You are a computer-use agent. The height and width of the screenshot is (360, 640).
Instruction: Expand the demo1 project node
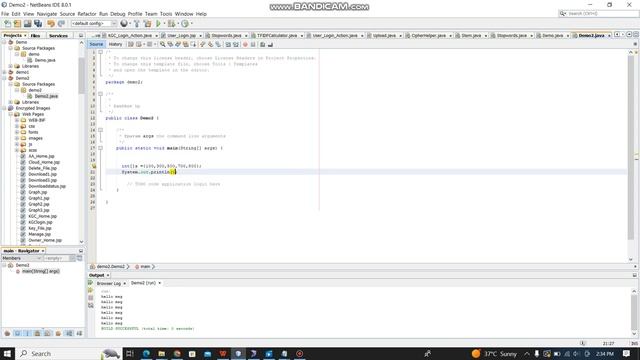click(x=4, y=72)
